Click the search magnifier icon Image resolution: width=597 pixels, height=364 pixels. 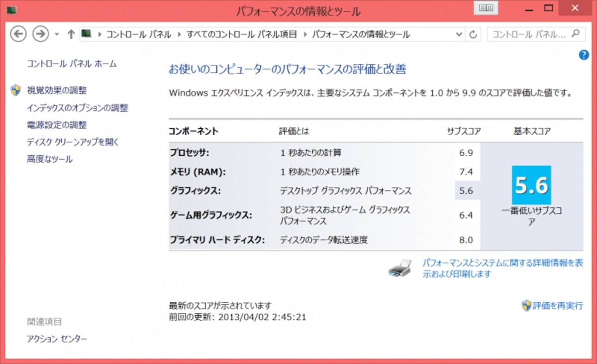click(575, 34)
